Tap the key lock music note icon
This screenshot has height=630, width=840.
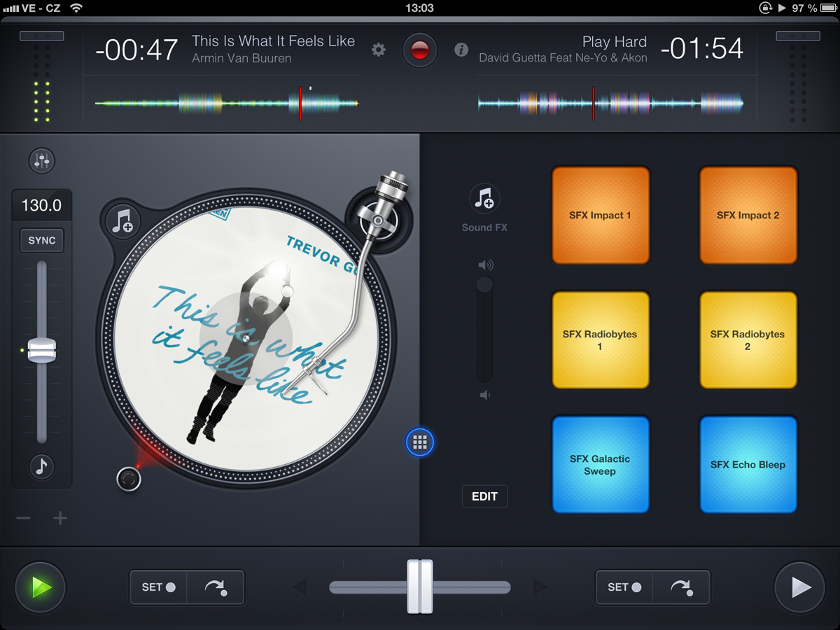click(42, 467)
